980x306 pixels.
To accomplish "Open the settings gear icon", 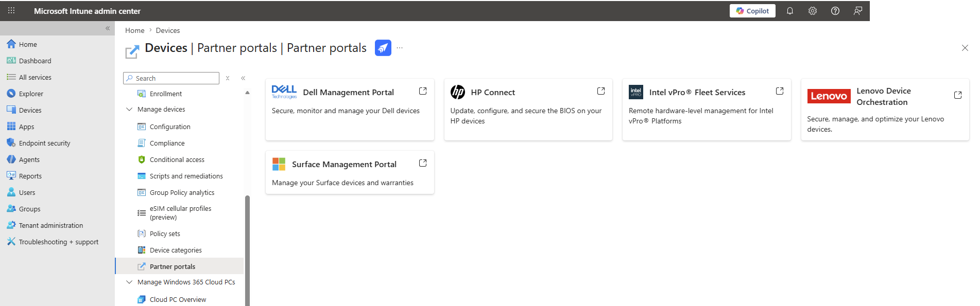I will point(813,11).
